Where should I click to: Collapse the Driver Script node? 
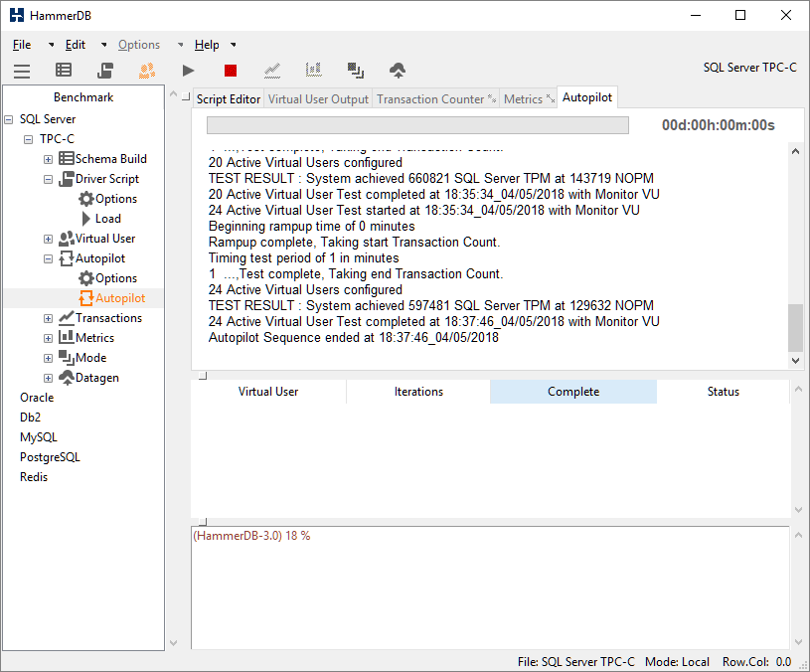tap(48, 179)
